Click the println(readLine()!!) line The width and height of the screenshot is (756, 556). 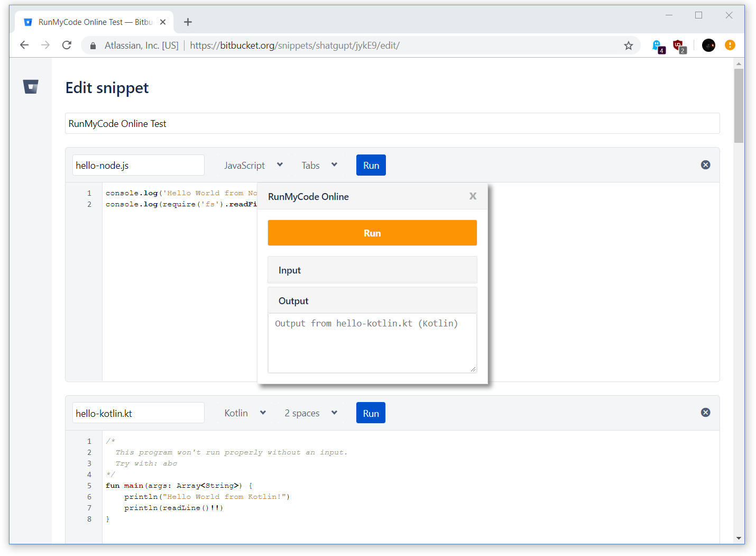(173, 508)
